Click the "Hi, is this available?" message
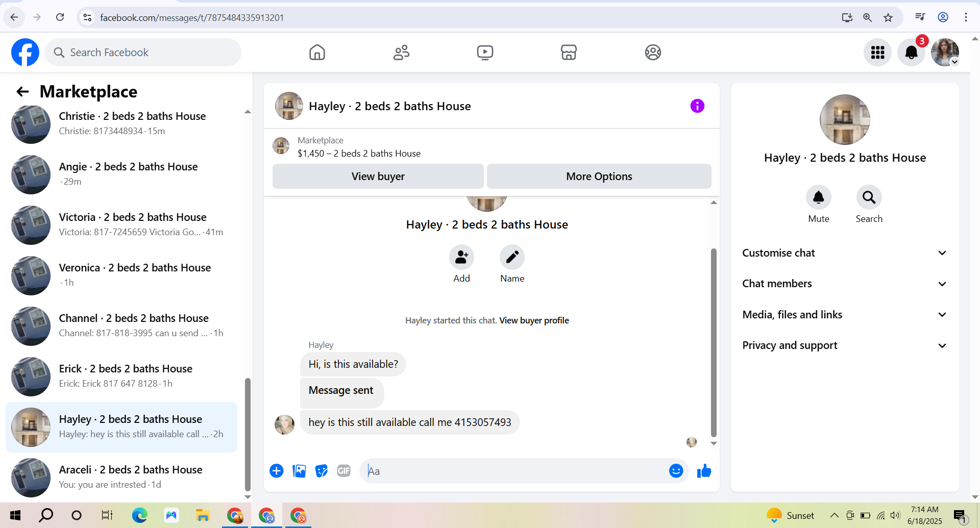The height and width of the screenshot is (528, 980). [x=353, y=364]
